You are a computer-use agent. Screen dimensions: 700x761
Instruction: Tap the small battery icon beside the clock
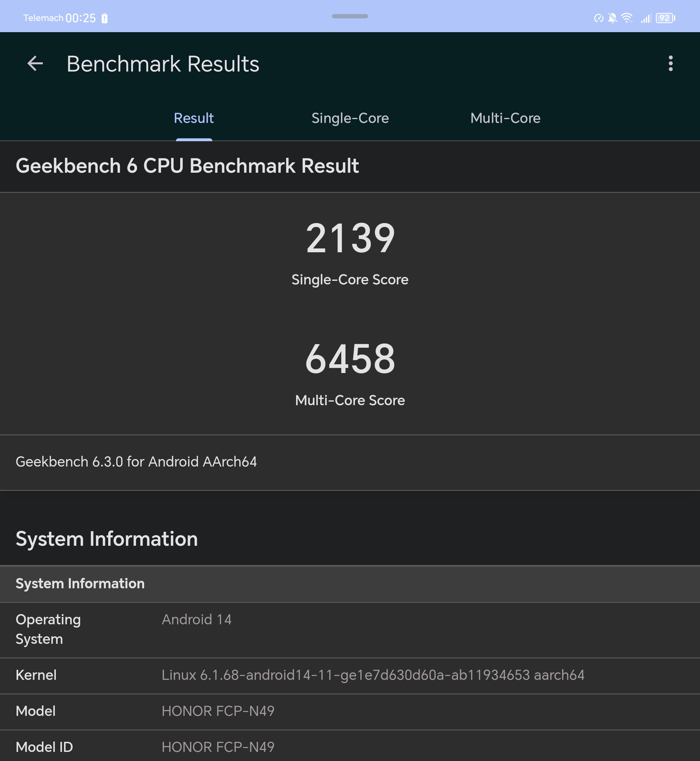(x=105, y=18)
